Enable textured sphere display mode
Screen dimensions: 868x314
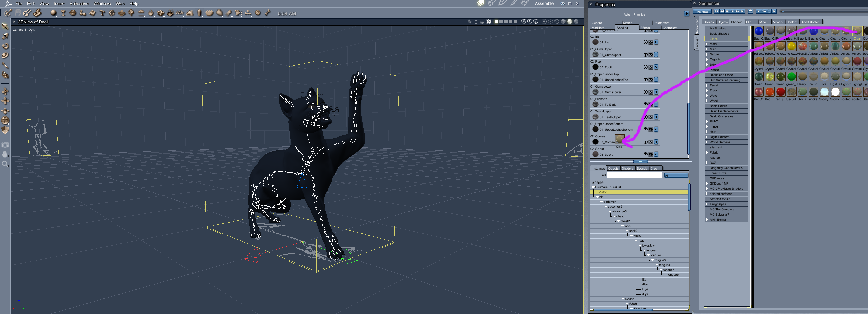[576, 22]
